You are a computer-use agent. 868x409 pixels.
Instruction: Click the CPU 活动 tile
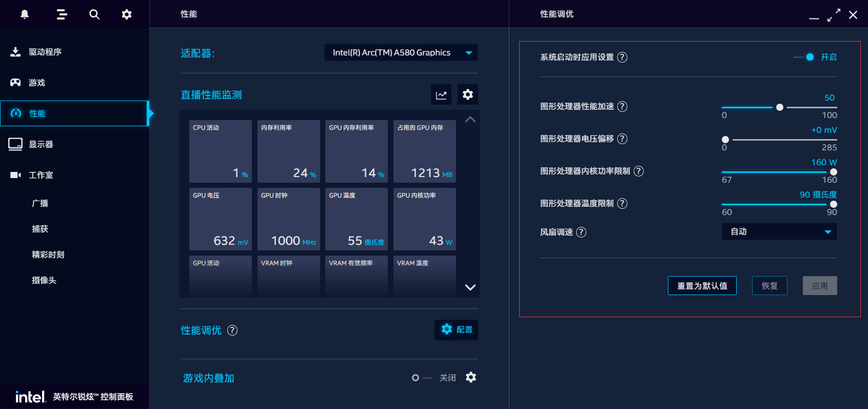pyautogui.click(x=221, y=151)
